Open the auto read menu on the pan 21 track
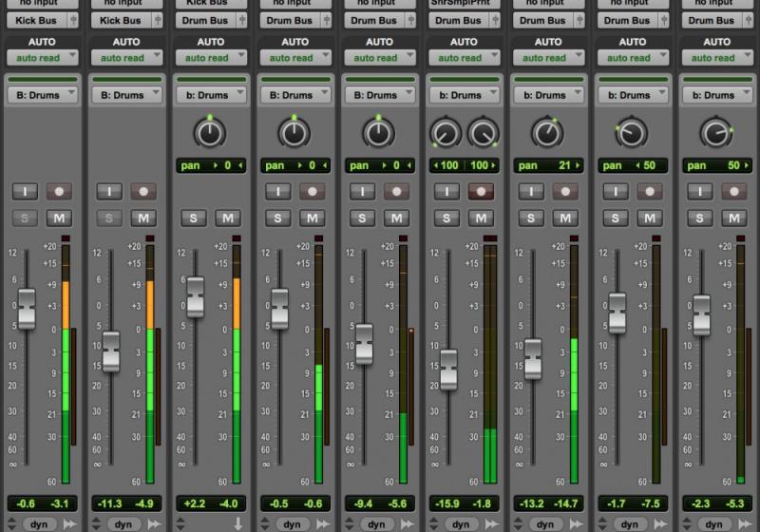 click(x=548, y=58)
